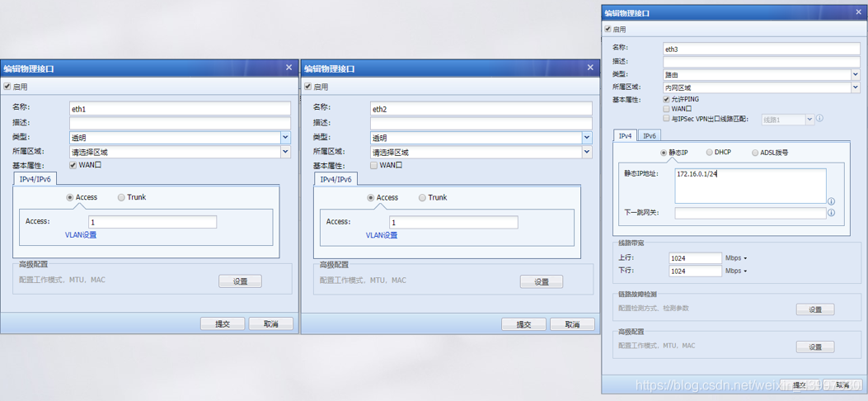This screenshot has height=401, width=868.
Task: Click info icon beside static IP address field
Action: [x=831, y=201]
